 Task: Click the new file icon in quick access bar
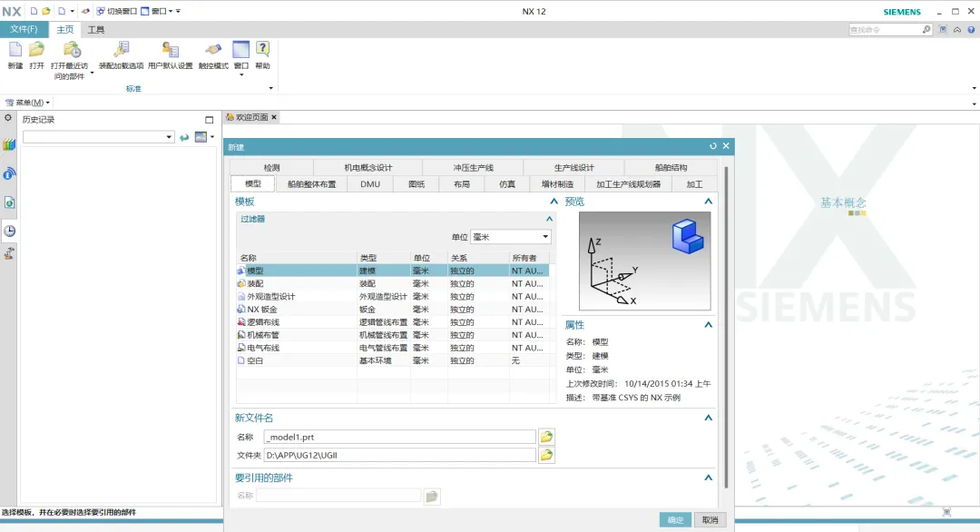click(34, 11)
